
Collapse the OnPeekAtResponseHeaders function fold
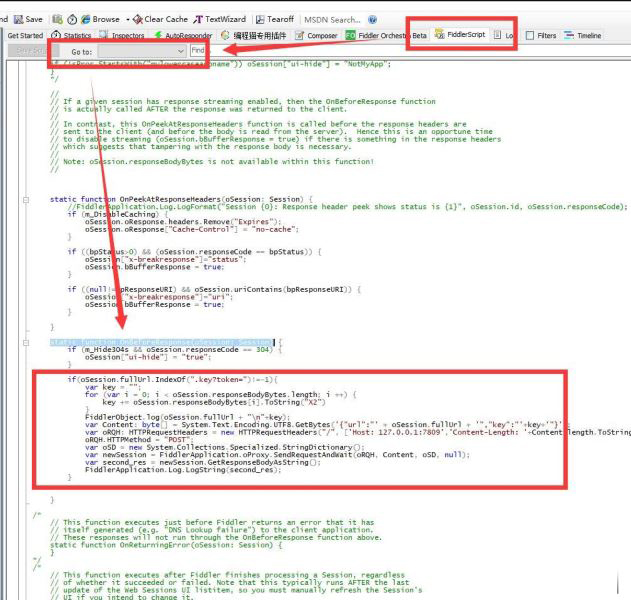[26, 200]
